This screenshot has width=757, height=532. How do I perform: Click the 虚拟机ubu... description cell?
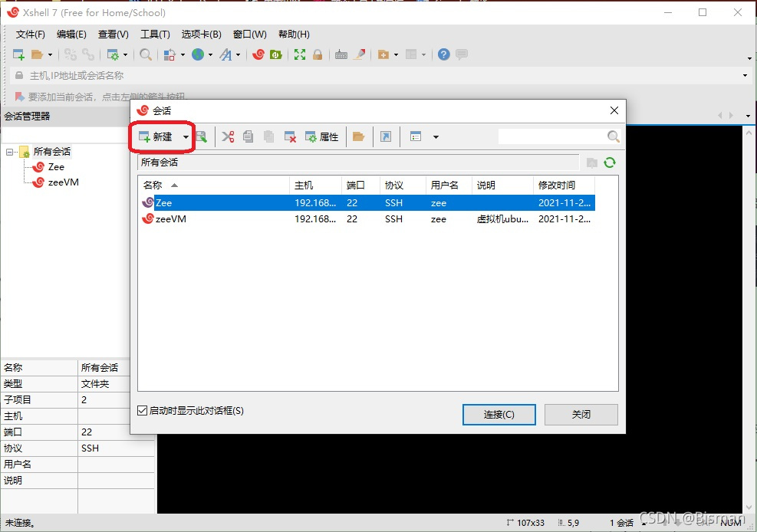502,219
